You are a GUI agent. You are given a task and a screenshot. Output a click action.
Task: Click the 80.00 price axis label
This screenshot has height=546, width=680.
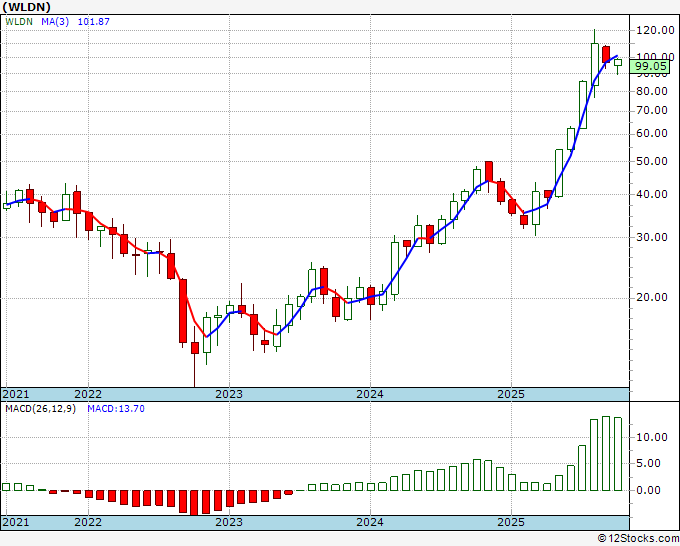(x=652, y=91)
